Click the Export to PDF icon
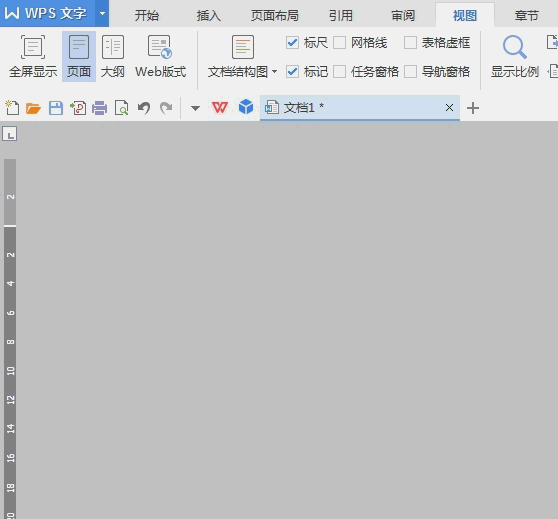Screen dimensions: 558x519 click(78, 108)
